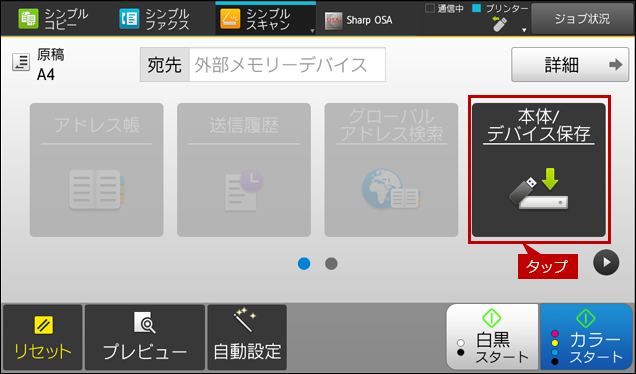The height and width of the screenshot is (374, 636).
Task: Start black and white scan (白黒スタート)
Action: tap(492, 337)
